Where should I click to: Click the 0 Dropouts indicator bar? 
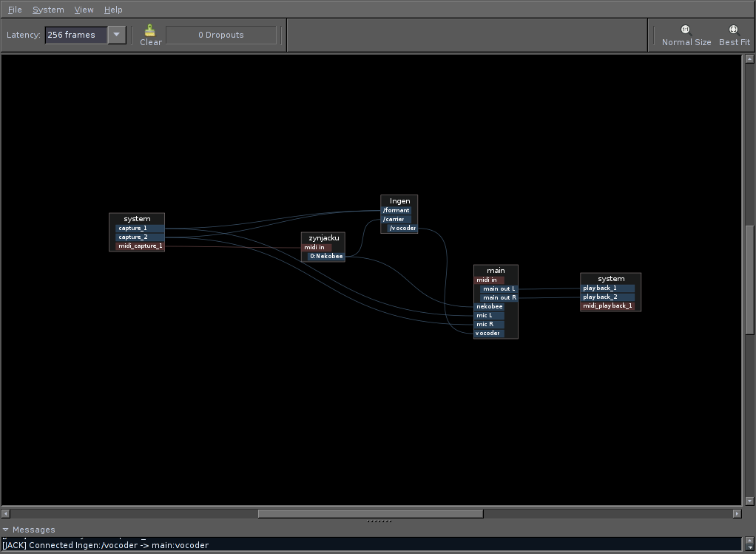click(221, 35)
